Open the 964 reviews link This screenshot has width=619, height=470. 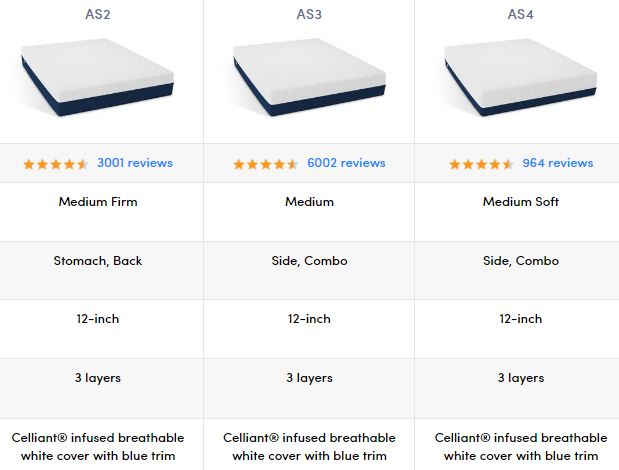(x=558, y=163)
